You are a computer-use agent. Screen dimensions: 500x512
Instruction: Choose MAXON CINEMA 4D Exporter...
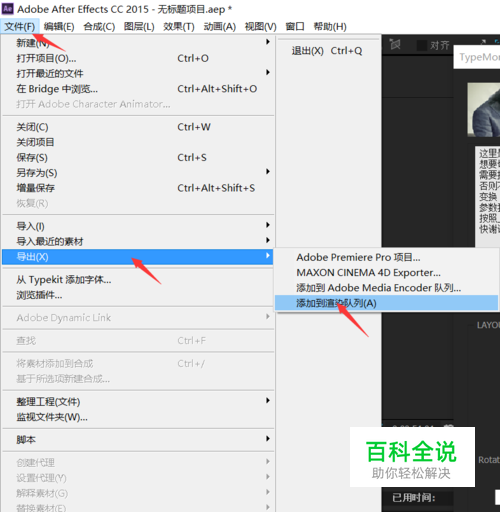click(386, 273)
